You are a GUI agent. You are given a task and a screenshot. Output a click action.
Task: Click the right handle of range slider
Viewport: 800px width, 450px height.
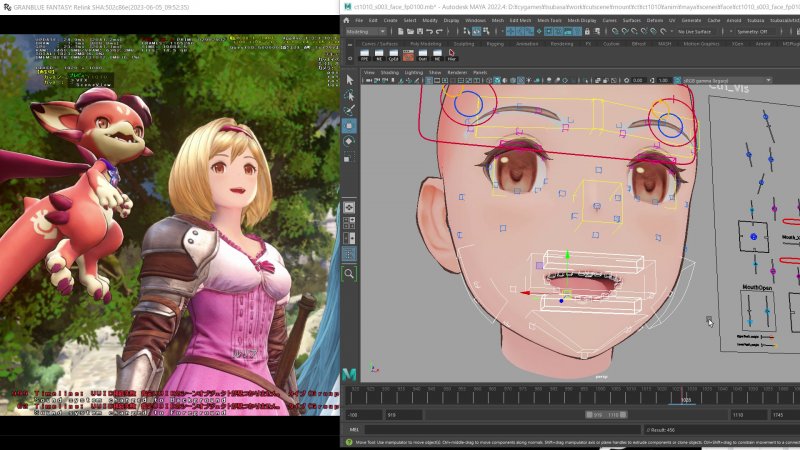click(x=623, y=415)
